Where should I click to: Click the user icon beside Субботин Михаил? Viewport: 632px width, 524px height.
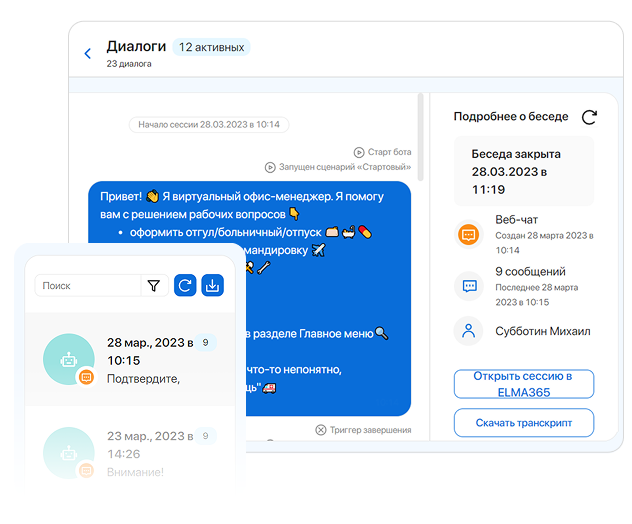468,331
